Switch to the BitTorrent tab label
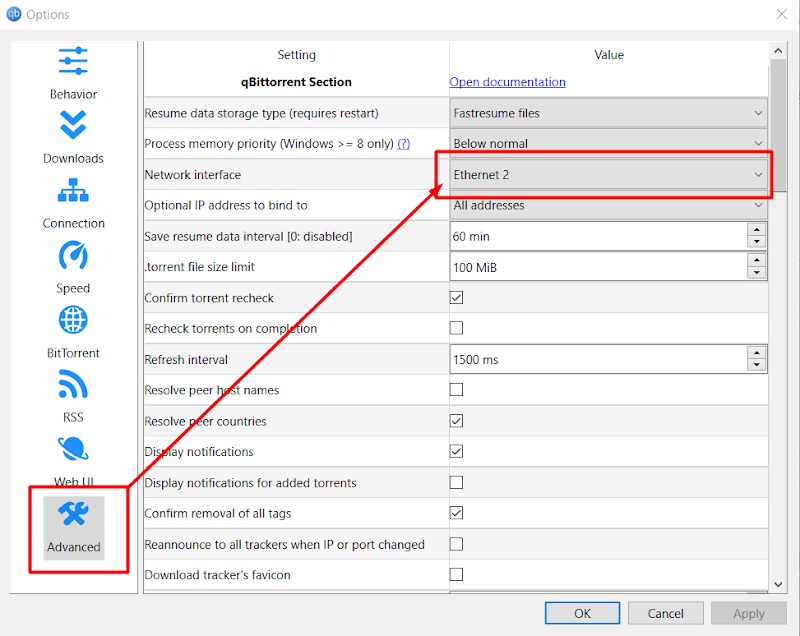Viewport: 800px width, 636px height. tap(73, 353)
